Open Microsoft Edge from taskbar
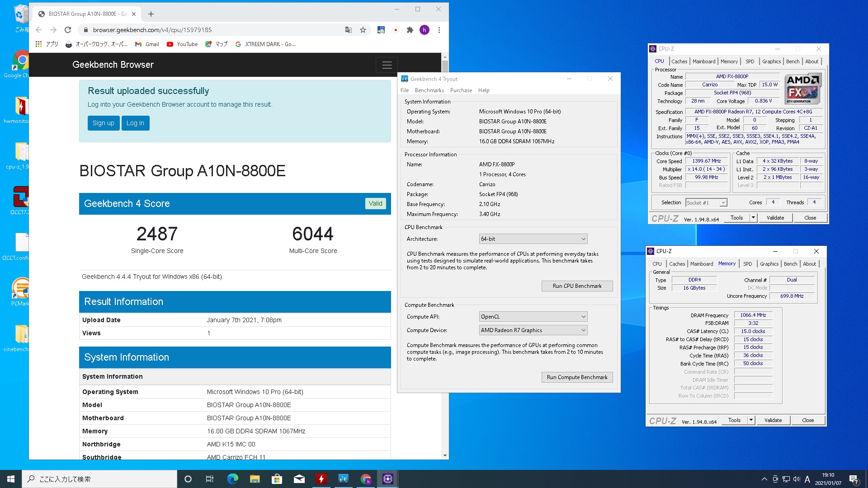 click(232, 479)
